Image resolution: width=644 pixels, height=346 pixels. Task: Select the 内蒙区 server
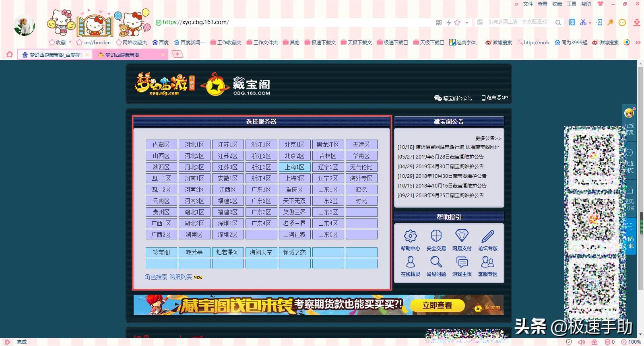click(161, 144)
